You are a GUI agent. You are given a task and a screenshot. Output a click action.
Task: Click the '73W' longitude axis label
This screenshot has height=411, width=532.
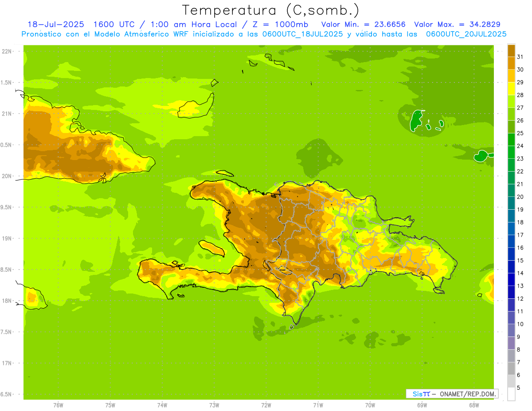214,405
